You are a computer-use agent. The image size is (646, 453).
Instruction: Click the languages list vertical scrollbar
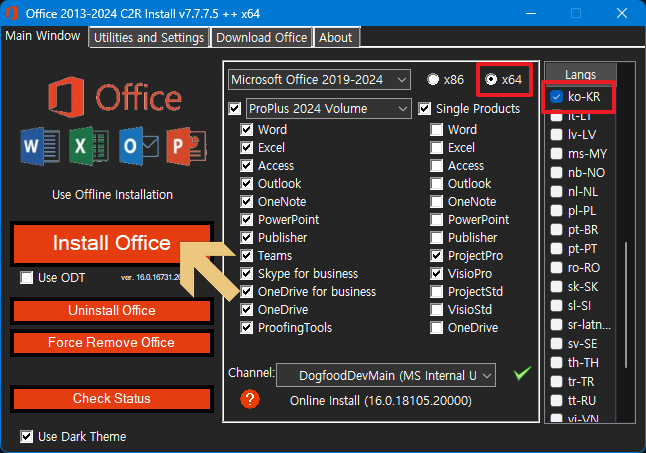pos(625,305)
